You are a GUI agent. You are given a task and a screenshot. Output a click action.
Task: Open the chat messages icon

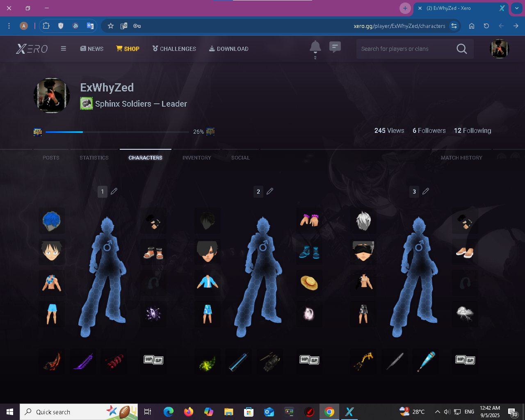[x=335, y=47]
